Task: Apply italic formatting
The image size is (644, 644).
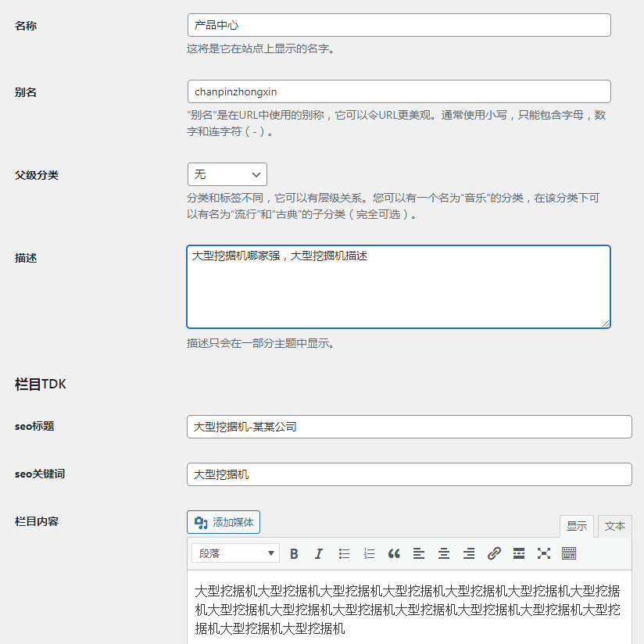Action: 319,553
